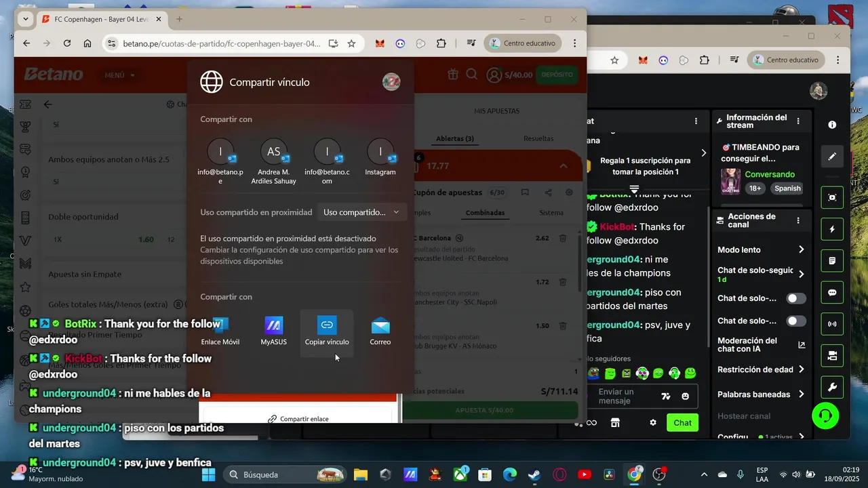Go to browser home page
868x488 pixels.
click(87, 43)
